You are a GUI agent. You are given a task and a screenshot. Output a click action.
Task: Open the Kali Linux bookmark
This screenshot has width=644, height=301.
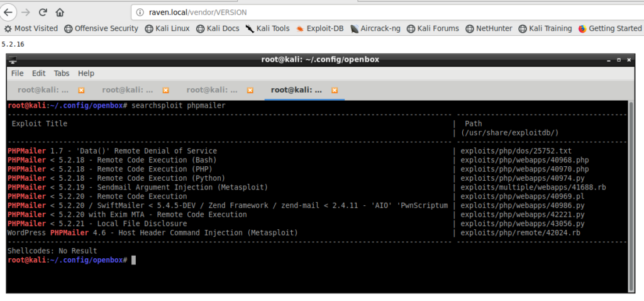[167, 28]
